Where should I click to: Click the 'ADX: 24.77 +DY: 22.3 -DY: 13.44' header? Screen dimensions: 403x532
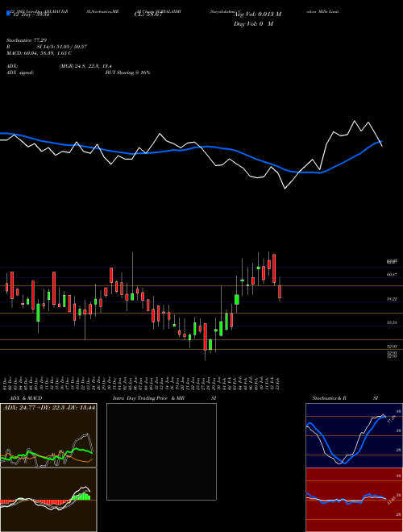click(49, 406)
